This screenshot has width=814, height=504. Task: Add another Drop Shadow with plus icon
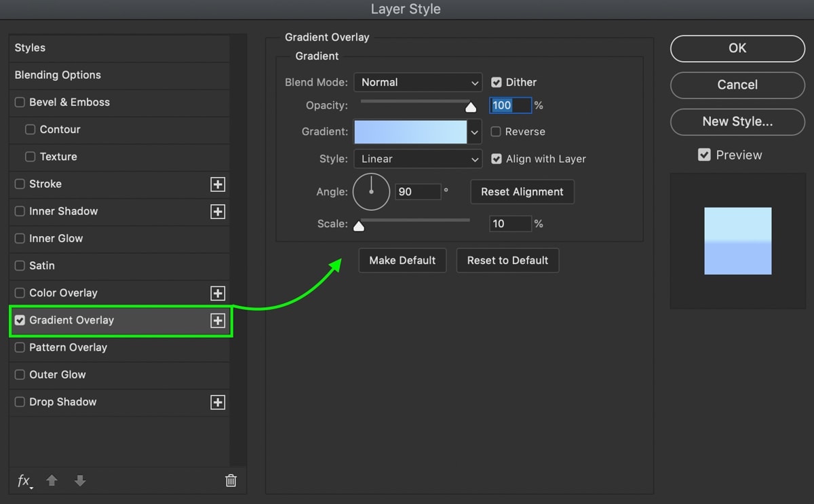click(x=218, y=402)
